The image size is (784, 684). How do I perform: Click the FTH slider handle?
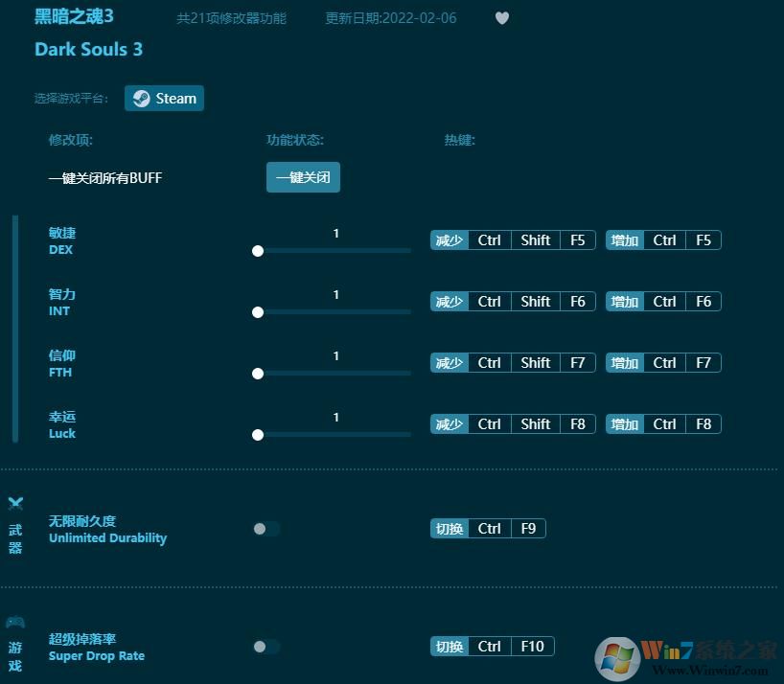[x=258, y=374]
